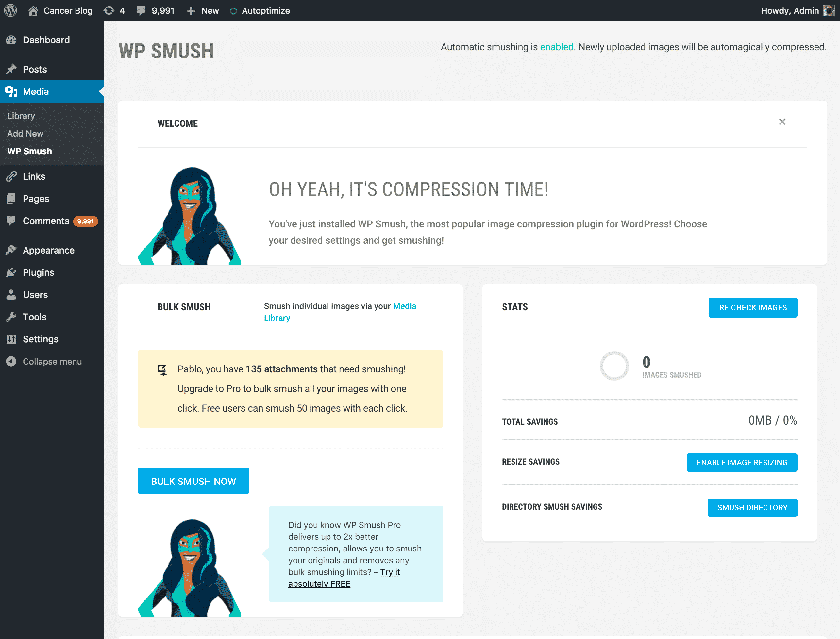Click the WP Smush icon in sidebar
Viewport: 840px width, 639px height.
point(29,151)
